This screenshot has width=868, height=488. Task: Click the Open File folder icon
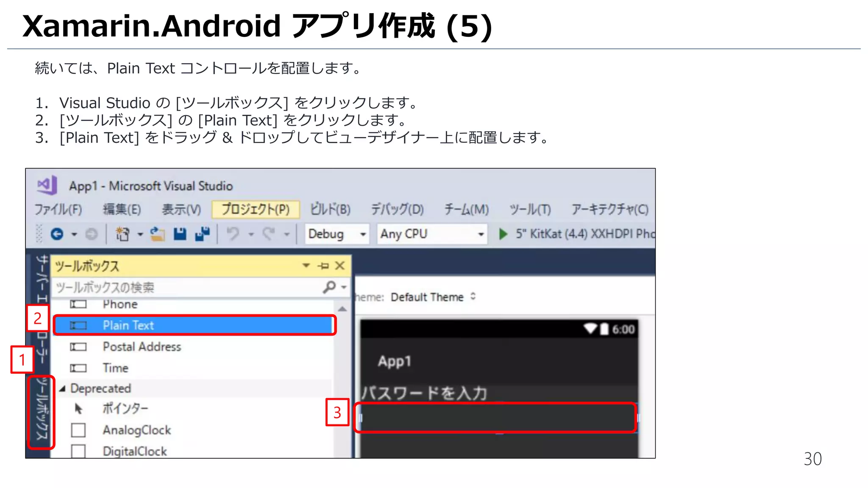(158, 234)
